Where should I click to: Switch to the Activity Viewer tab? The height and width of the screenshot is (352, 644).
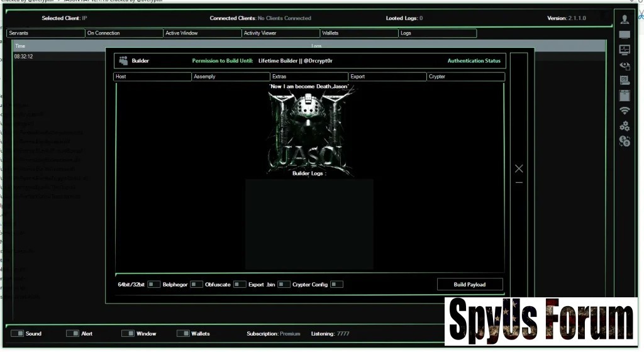(x=280, y=33)
